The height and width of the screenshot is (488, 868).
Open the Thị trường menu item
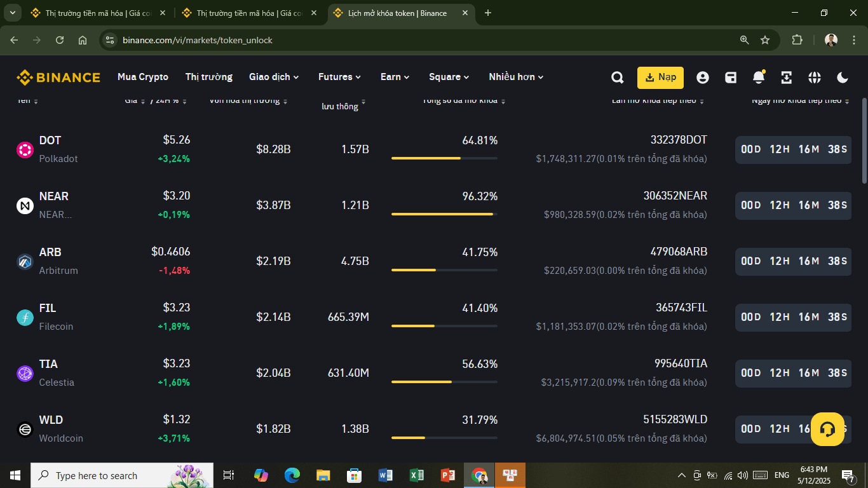click(209, 77)
